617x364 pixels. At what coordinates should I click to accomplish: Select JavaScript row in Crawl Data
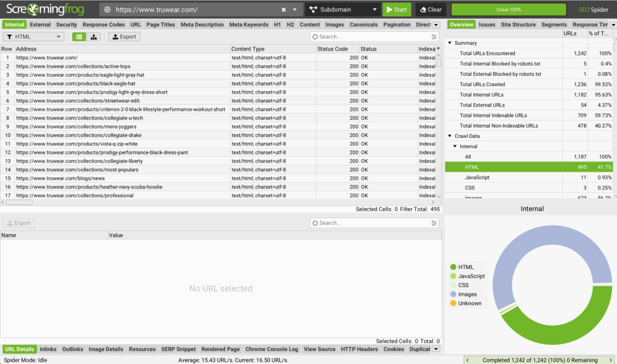click(x=477, y=178)
